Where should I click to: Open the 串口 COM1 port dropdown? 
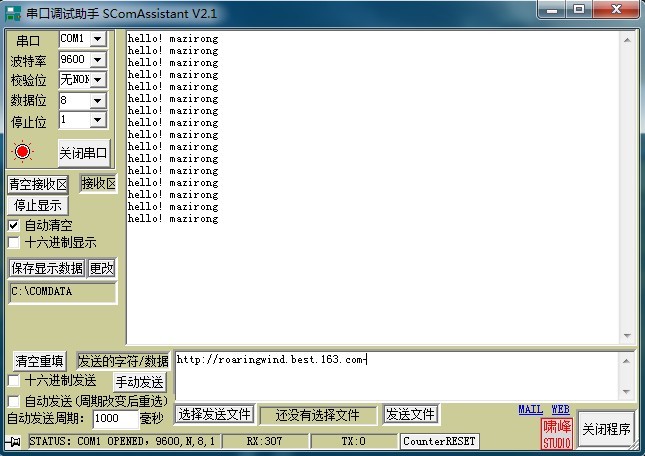(97, 39)
